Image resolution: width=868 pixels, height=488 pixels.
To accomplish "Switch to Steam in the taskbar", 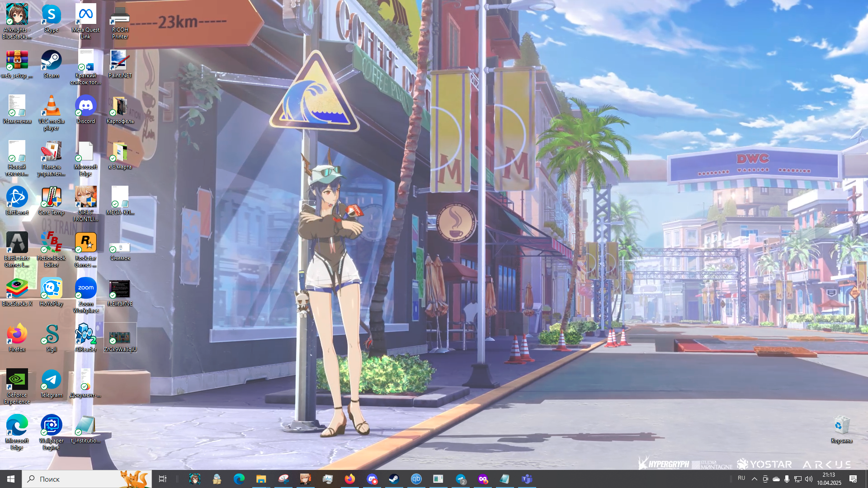I will [x=394, y=479].
